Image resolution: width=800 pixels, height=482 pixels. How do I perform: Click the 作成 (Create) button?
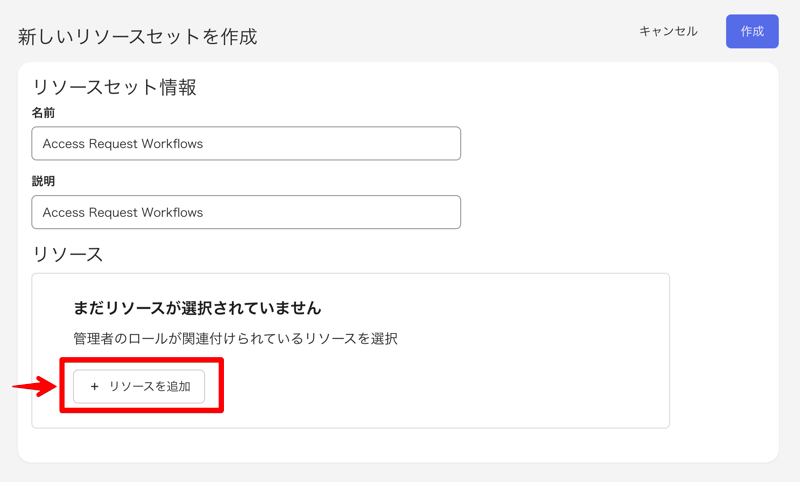[752, 32]
